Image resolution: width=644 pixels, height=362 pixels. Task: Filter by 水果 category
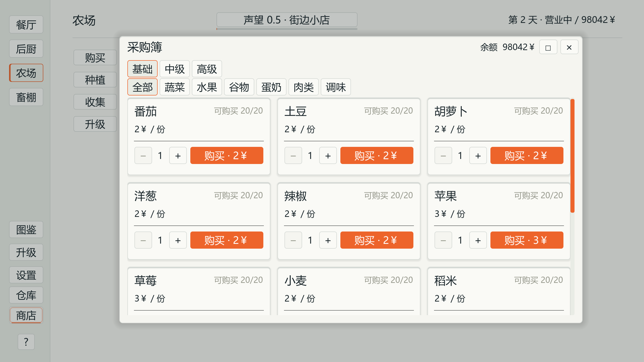pyautogui.click(x=207, y=87)
